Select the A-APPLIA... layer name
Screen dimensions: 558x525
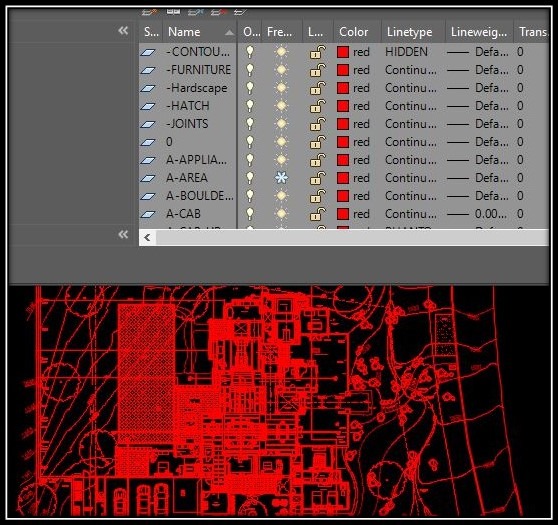coord(196,160)
